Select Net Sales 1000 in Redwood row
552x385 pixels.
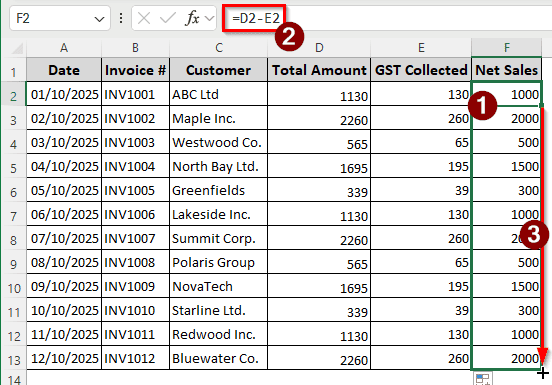(x=507, y=334)
